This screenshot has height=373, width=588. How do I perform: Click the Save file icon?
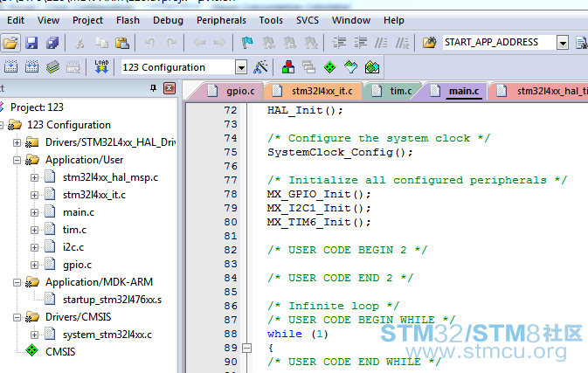pos(31,43)
